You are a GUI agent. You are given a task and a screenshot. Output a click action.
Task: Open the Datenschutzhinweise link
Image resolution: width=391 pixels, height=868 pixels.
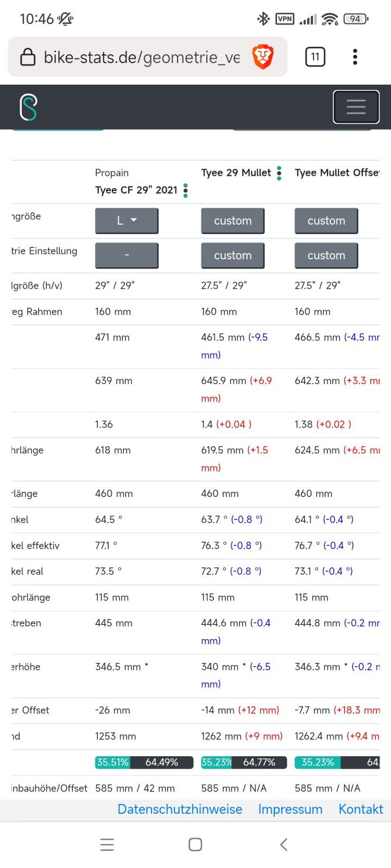(180, 809)
